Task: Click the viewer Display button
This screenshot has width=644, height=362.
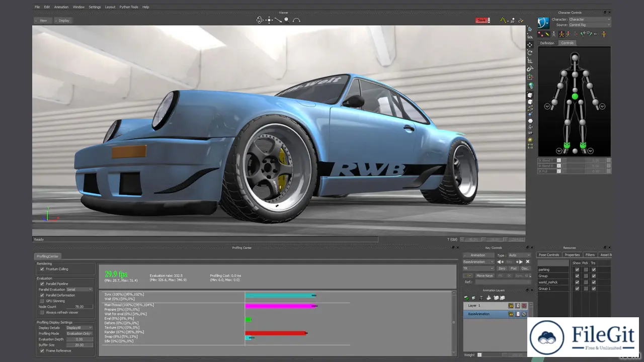Action: pos(63,21)
